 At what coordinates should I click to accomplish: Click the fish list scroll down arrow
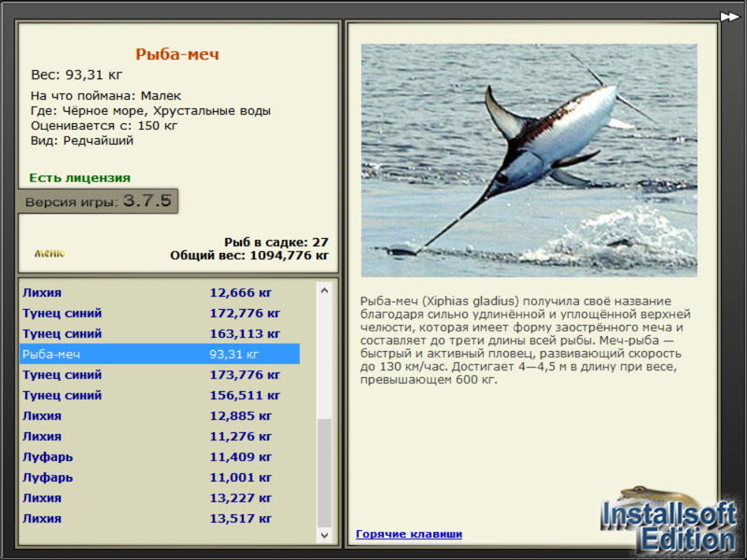tap(324, 535)
